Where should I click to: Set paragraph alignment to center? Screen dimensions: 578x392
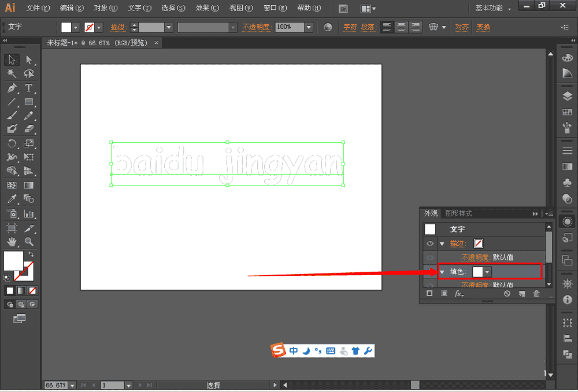[x=401, y=27]
